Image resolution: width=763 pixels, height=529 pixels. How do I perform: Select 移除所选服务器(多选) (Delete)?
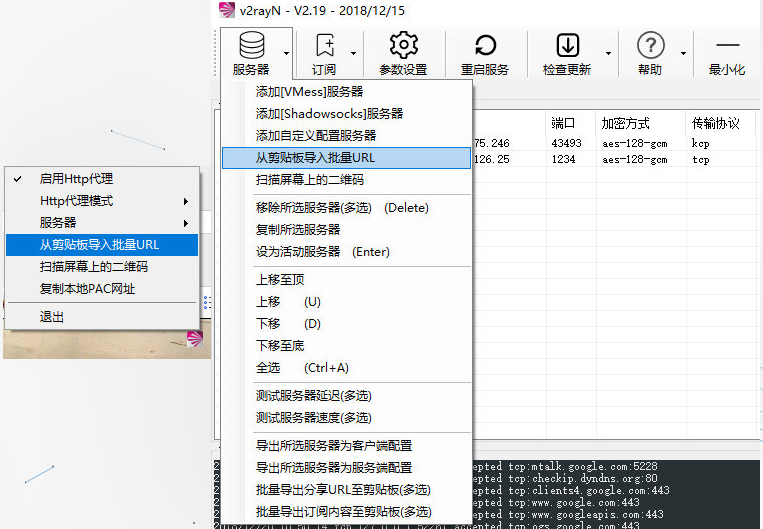(346, 208)
